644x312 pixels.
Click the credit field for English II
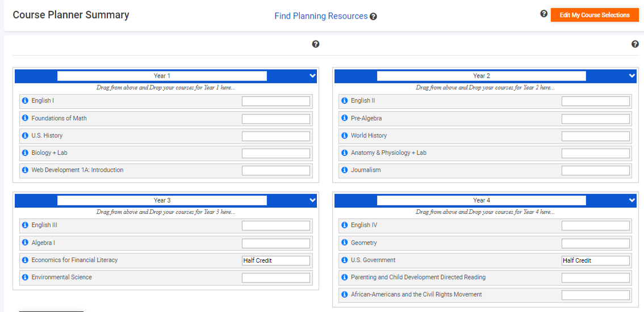pos(595,102)
